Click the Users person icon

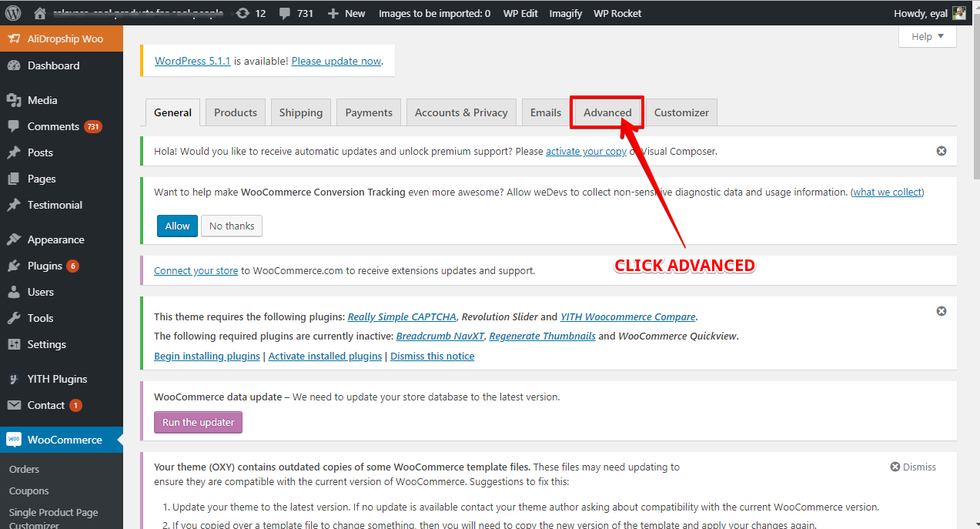(14, 292)
